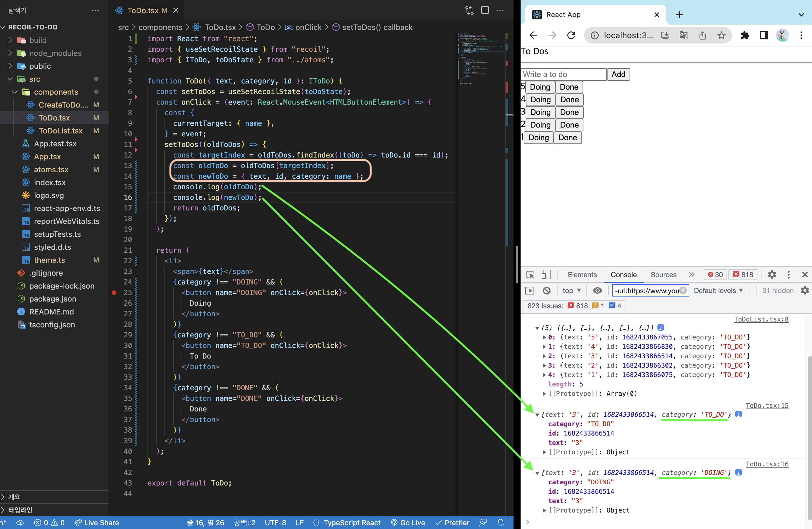Toggle the breakpoint on line 25
This screenshot has height=529, width=812.
[114, 292]
